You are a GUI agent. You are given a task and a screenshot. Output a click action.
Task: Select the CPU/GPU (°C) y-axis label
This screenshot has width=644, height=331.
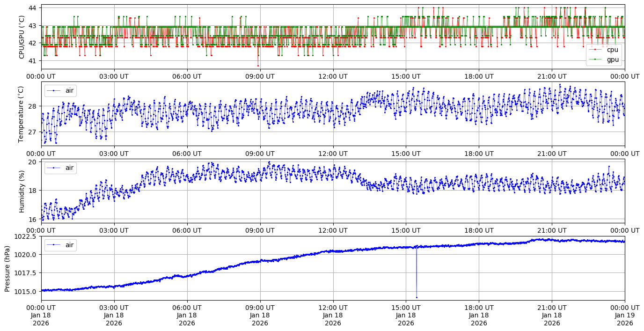pos(22,37)
